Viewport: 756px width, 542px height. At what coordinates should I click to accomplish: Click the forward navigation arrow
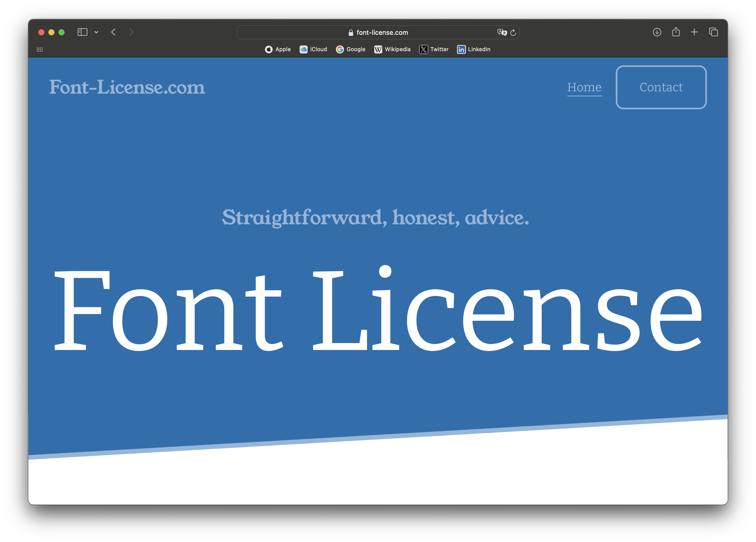click(x=131, y=32)
